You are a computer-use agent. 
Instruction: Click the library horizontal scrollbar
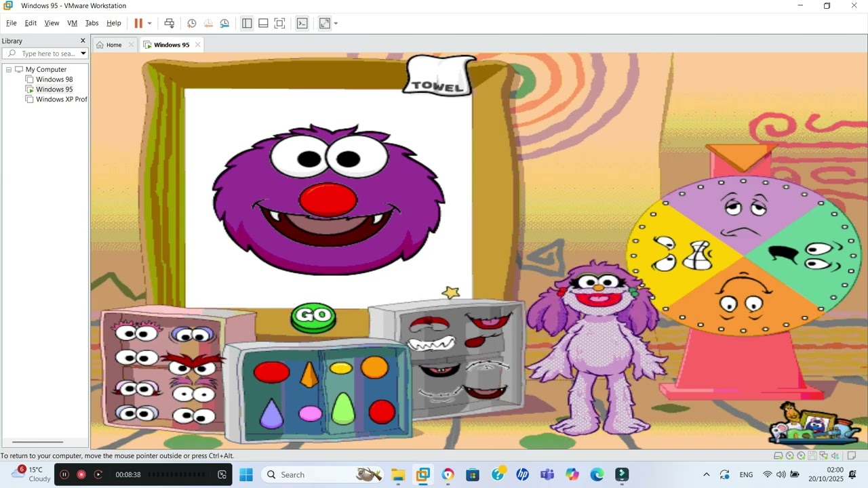[x=37, y=443]
